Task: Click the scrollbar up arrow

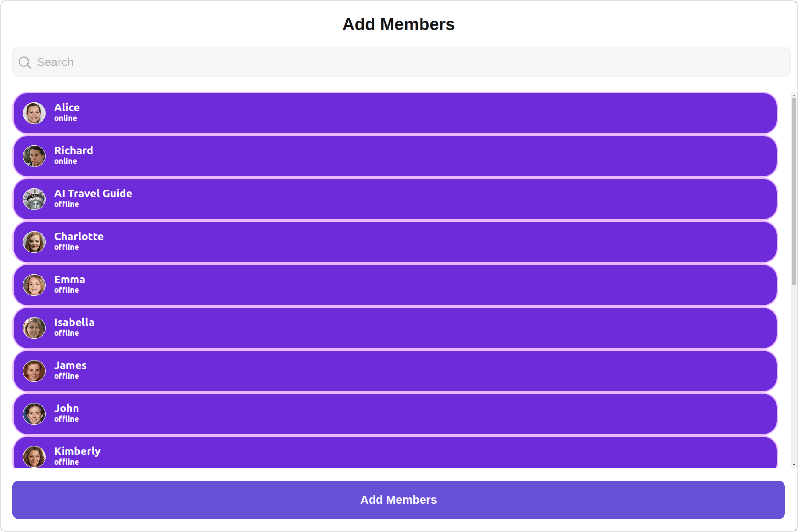Action: click(x=794, y=95)
